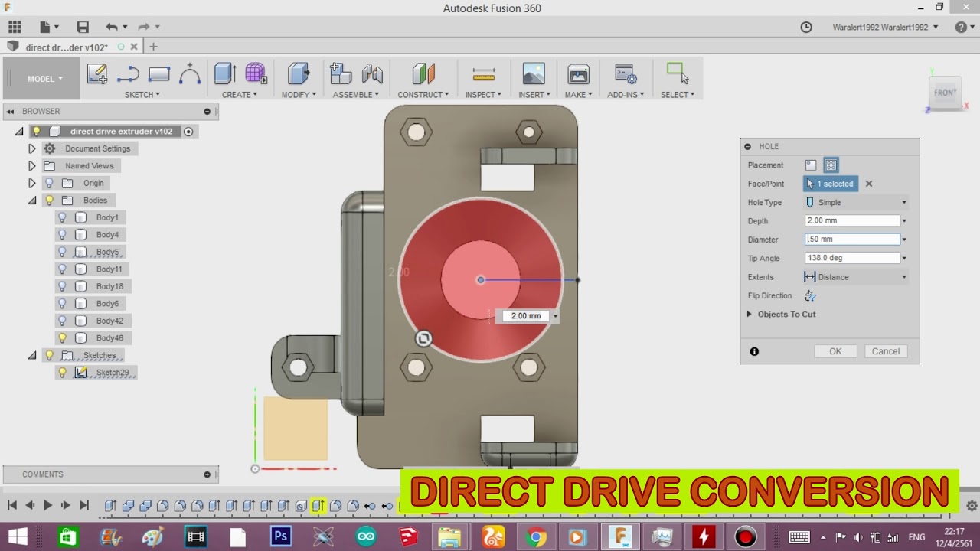Toggle visibility of Body42
980x551 pixels.
[x=62, y=321]
